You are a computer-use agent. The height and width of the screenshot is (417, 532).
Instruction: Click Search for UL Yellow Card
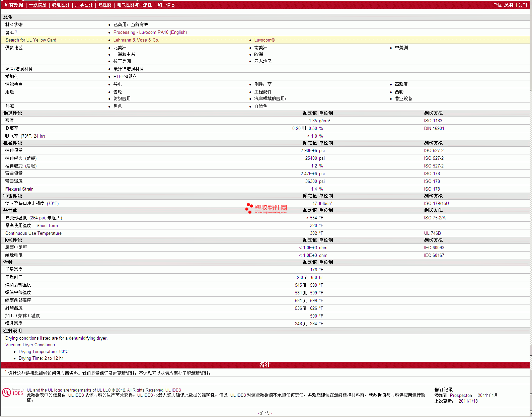pos(31,40)
